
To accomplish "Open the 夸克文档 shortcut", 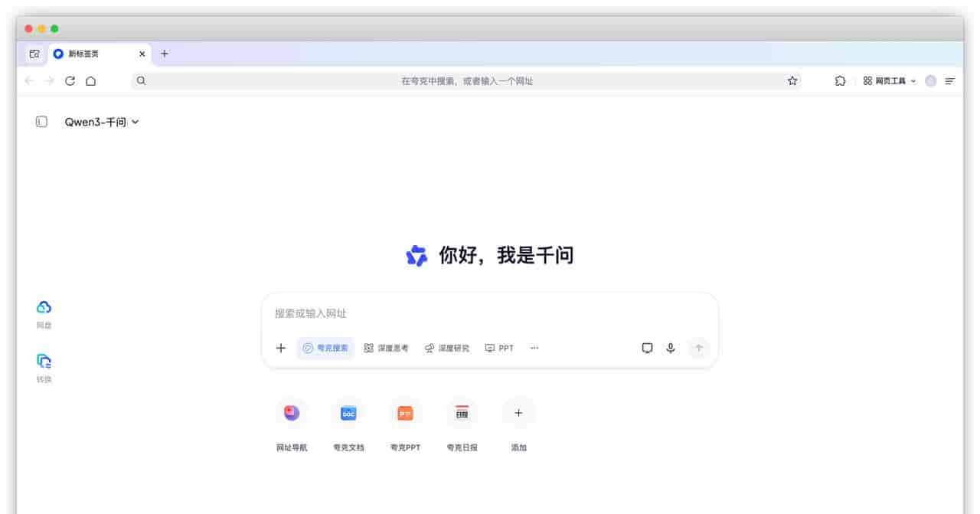I will coord(348,425).
